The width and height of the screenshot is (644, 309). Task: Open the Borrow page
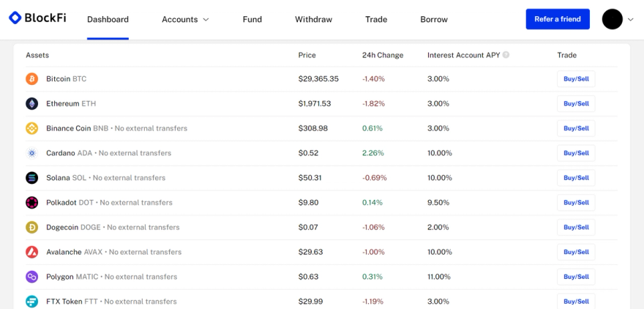[434, 19]
